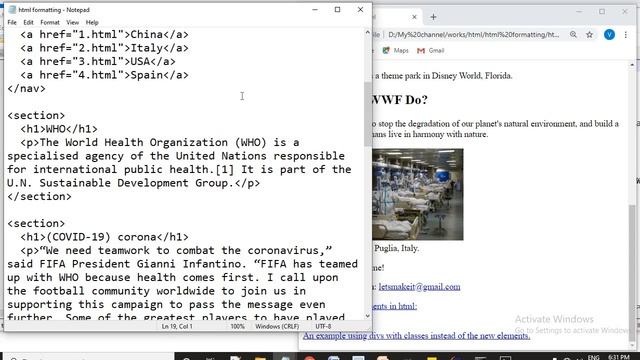The height and width of the screenshot is (360, 640).
Task: Click the 'WWF Do?' heading in browser
Action: (x=400, y=100)
